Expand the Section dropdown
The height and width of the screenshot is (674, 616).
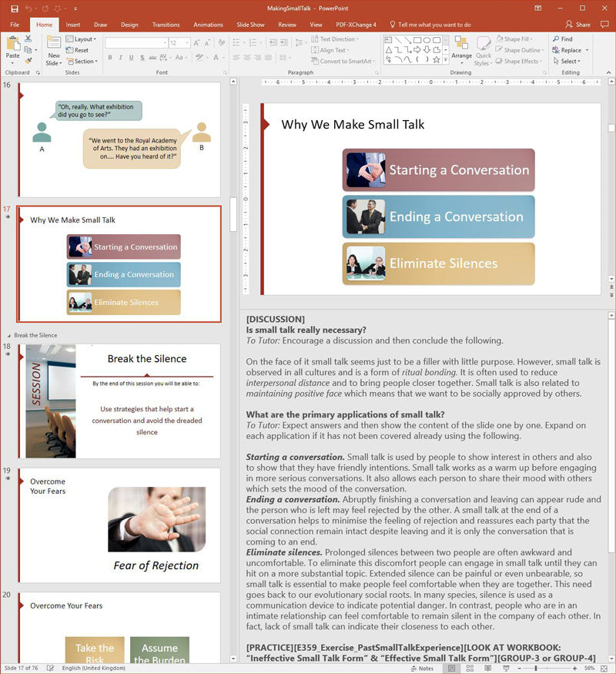(82, 62)
